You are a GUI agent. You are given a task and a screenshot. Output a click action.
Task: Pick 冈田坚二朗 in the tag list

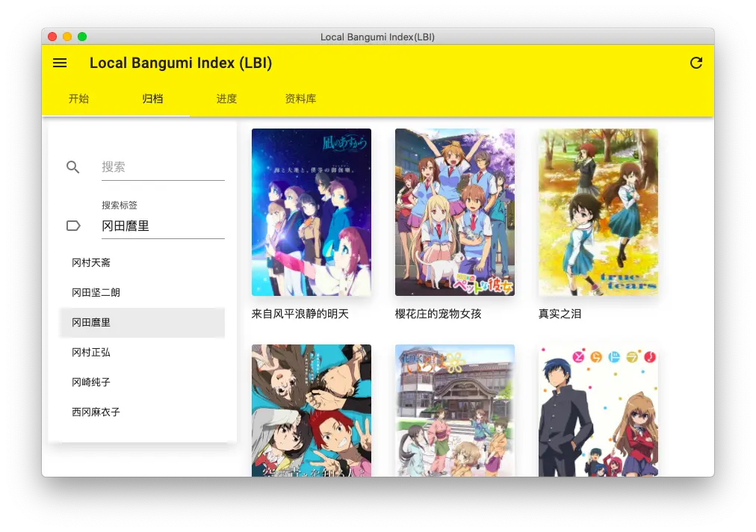tap(96, 293)
